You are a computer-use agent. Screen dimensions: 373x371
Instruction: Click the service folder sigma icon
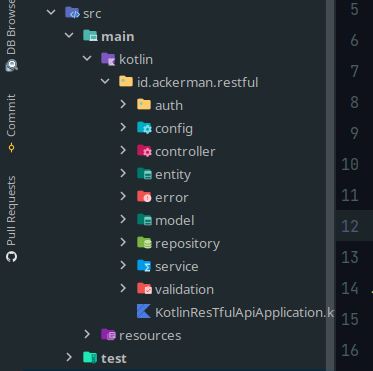tap(144, 266)
